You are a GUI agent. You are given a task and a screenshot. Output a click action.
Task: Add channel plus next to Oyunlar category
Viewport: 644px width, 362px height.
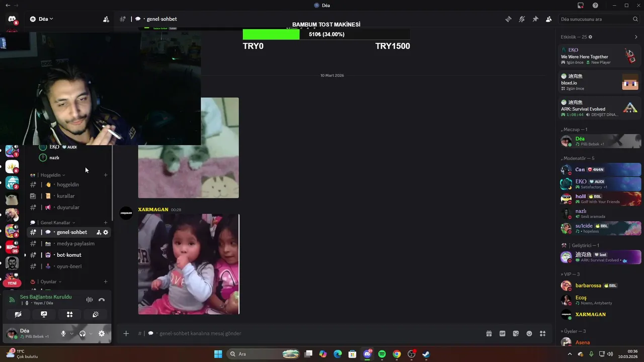(x=106, y=282)
